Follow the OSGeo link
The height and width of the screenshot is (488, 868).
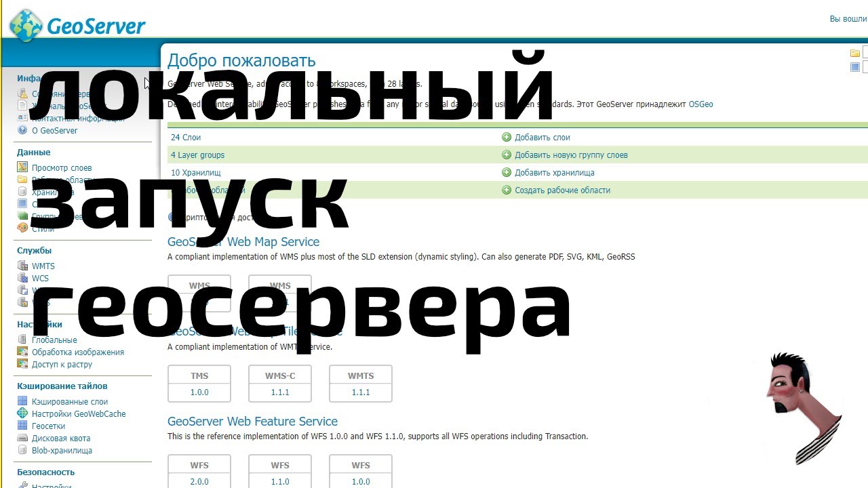pos(701,104)
